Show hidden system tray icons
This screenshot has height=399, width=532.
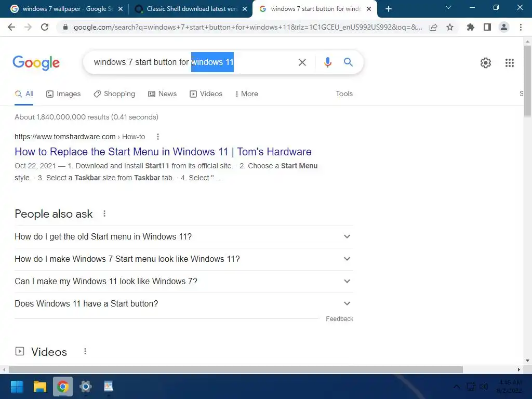[457, 387]
